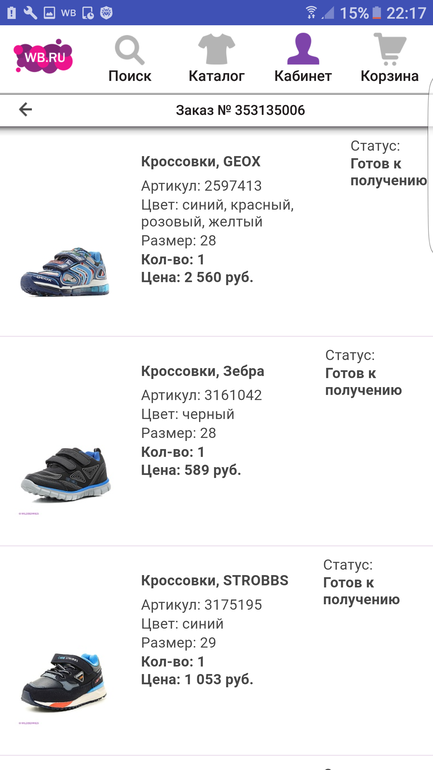This screenshot has height=770, width=433.
Task: Tap the battery indicator in status bar
Action: pos(377,13)
